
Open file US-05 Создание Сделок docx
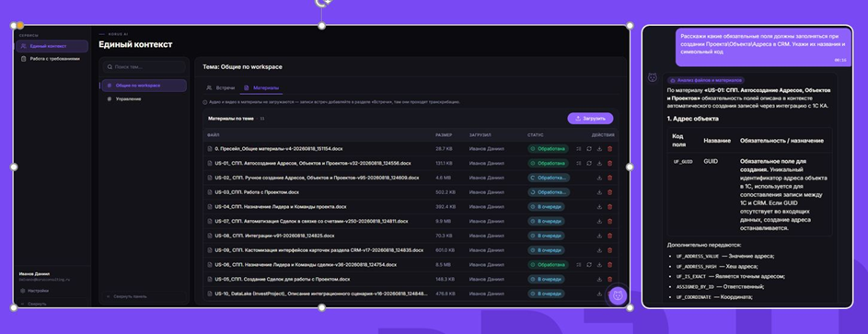(x=283, y=280)
